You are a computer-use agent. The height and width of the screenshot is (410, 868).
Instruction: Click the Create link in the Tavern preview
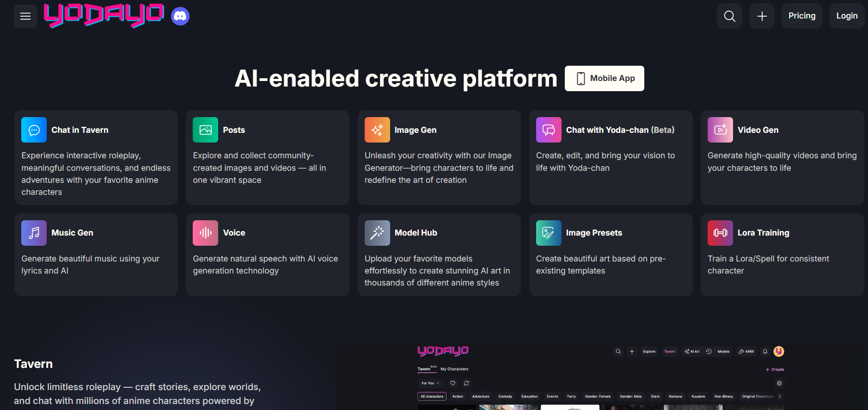pyautogui.click(x=775, y=370)
